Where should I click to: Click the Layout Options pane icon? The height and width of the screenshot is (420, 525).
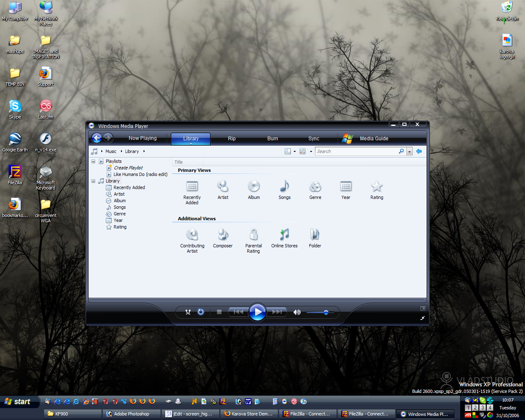[x=288, y=151]
